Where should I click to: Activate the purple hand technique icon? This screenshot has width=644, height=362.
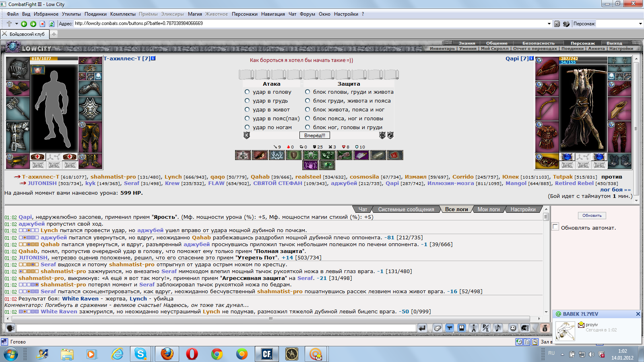[x=310, y=165]
